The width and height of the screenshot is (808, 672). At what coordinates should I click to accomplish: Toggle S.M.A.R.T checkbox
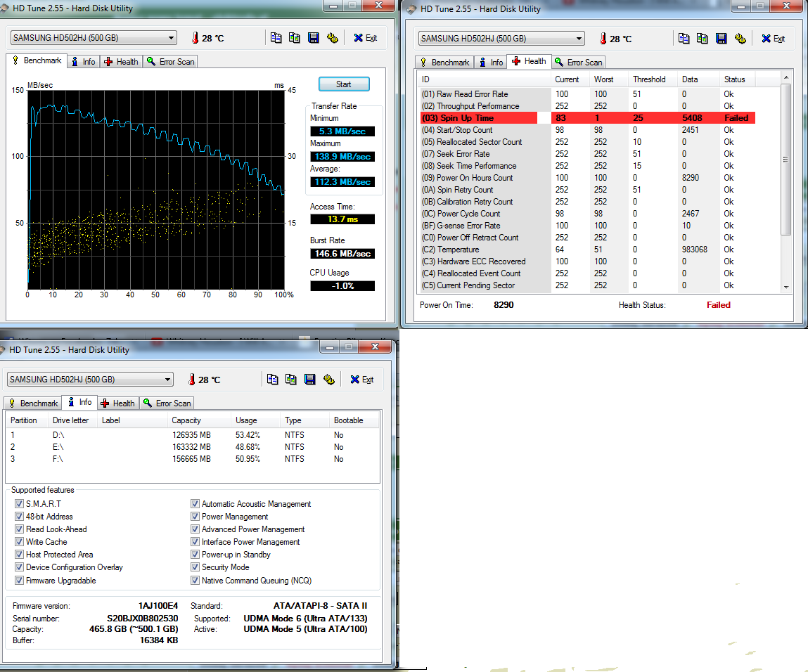(19, 503)
